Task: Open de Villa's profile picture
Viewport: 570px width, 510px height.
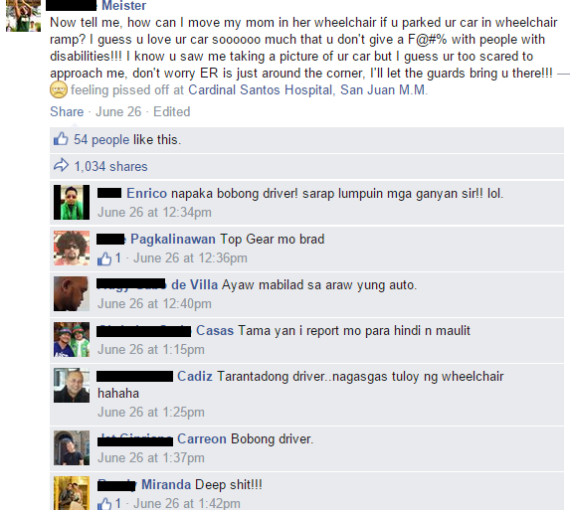Action: [x=72, y=294]
